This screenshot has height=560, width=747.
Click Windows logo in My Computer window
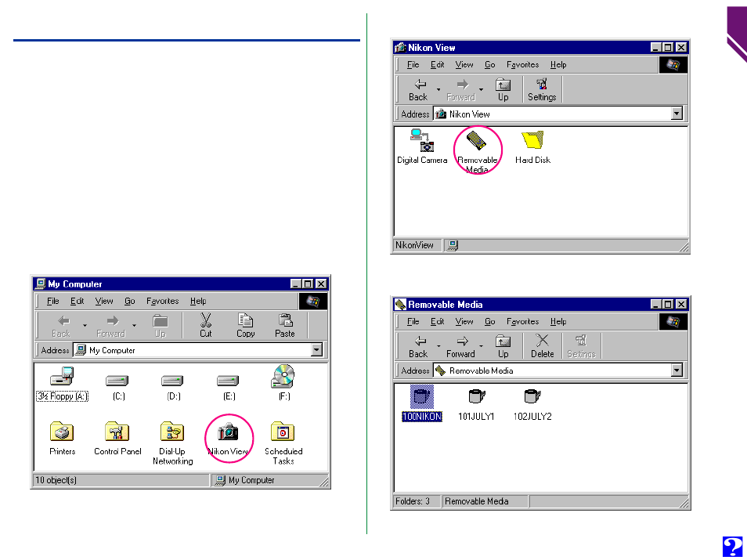tap(313, 302)
